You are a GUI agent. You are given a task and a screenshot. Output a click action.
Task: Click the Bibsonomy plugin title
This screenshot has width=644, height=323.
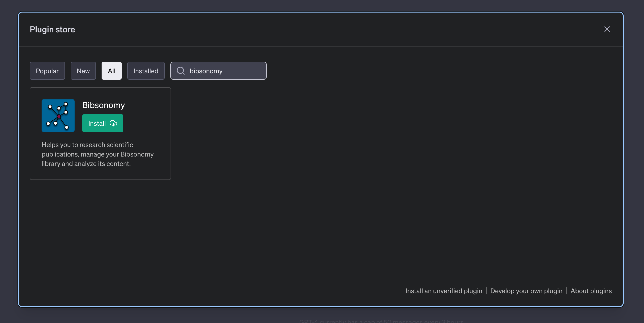coord(103,105)
